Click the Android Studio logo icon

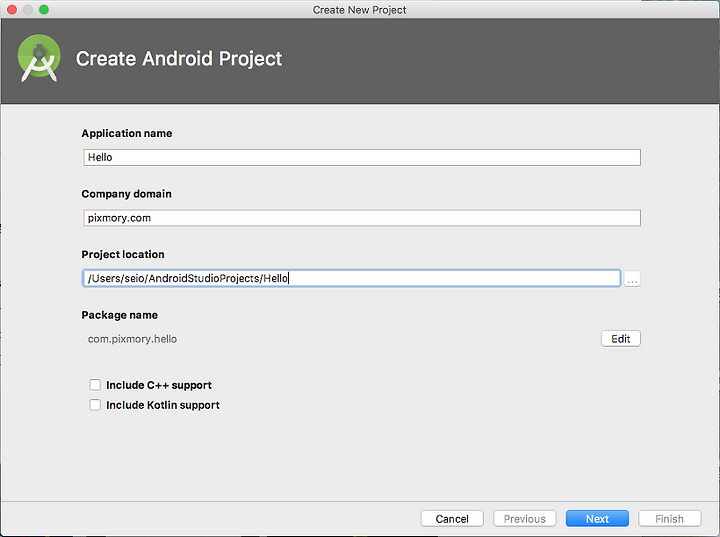coord(39,58)
